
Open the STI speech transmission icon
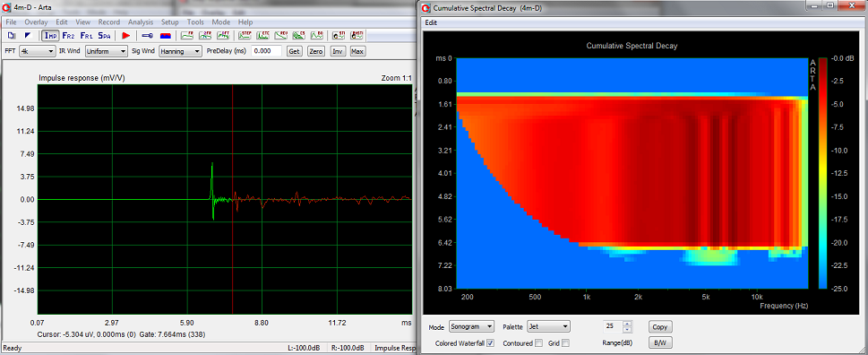(339, 36)
